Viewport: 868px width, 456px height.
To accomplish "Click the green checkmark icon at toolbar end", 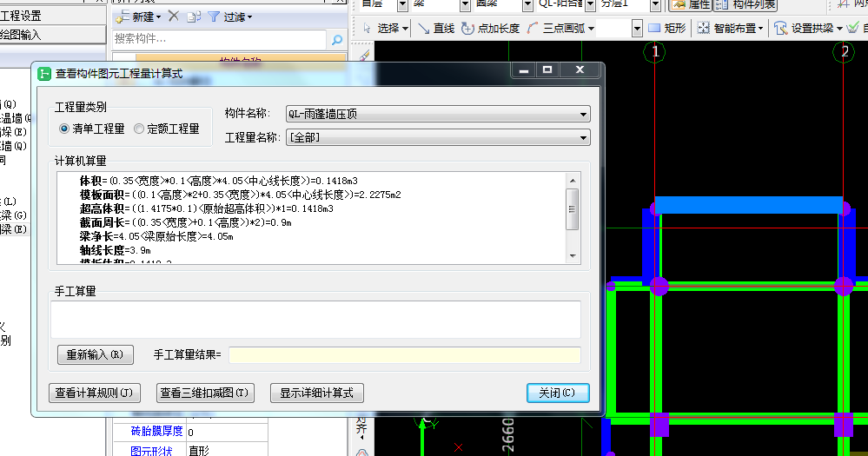I will click(x=852, y=27).
